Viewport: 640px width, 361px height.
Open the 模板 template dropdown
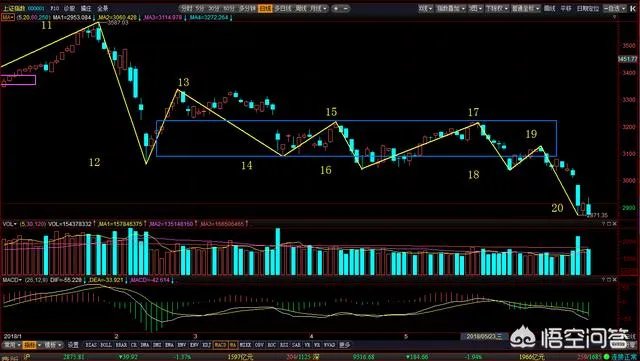(x=53, y=345)
